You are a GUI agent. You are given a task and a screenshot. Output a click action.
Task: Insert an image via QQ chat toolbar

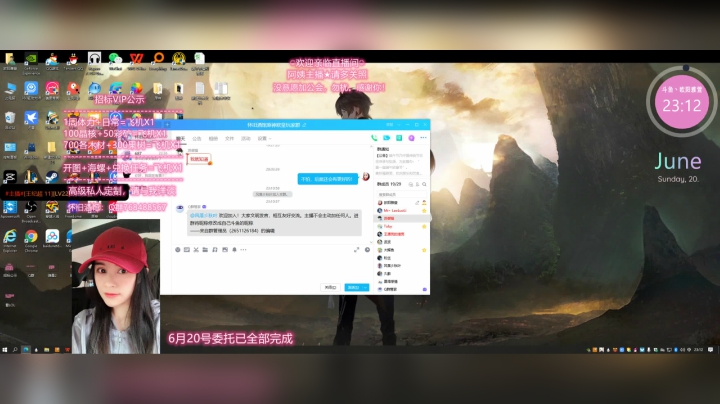225,250
